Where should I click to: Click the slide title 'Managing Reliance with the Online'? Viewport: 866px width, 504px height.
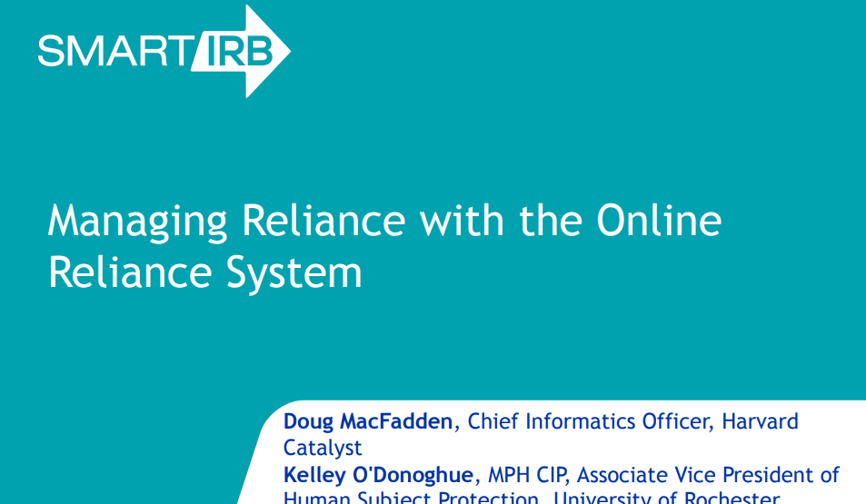click(384, 222)
